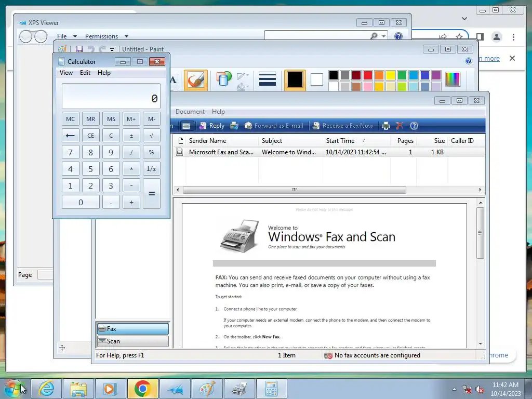Select Color 2 white box in Paint
The height and width of the screenshot is (399, 532).
tap(316, 79)
